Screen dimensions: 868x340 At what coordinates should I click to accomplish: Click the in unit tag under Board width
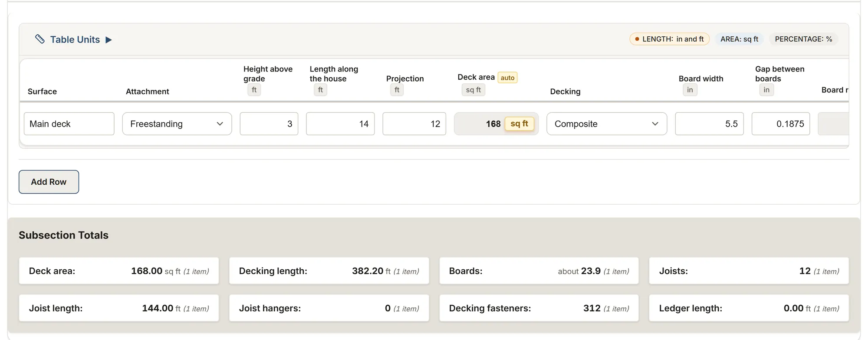tap(690, 90)
